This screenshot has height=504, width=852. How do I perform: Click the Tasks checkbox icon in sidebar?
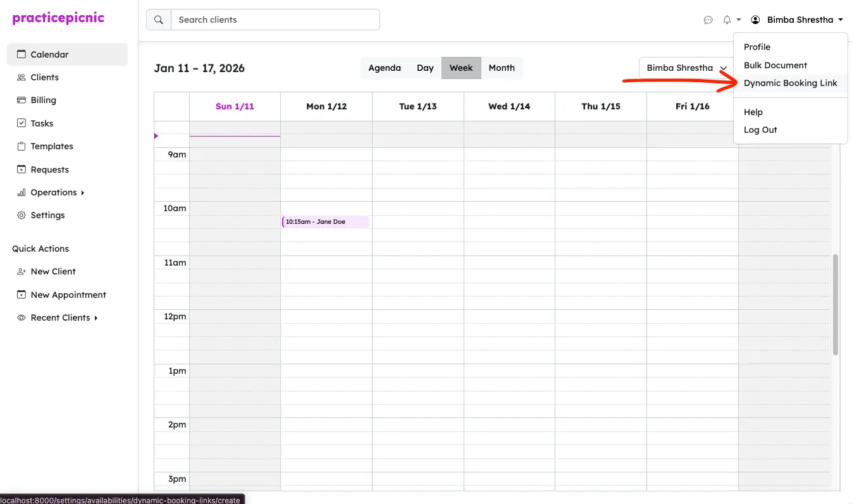[x=22, y=123]
